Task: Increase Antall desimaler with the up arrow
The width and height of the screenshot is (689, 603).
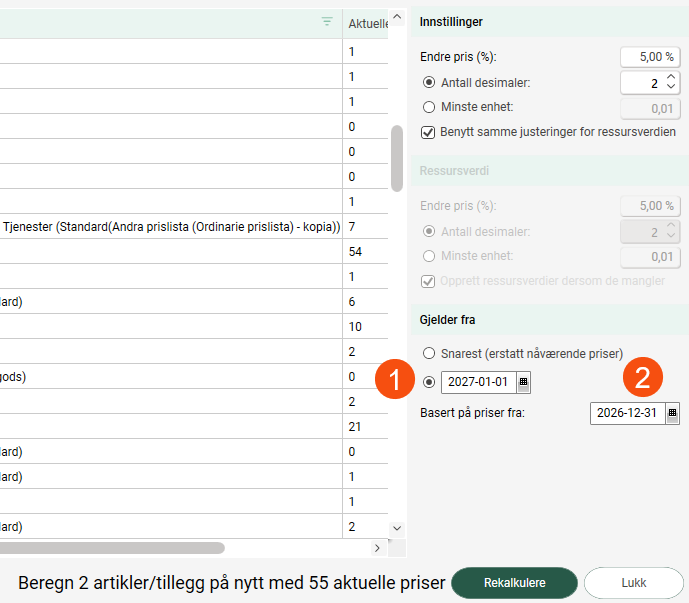Action: [671, 77]
